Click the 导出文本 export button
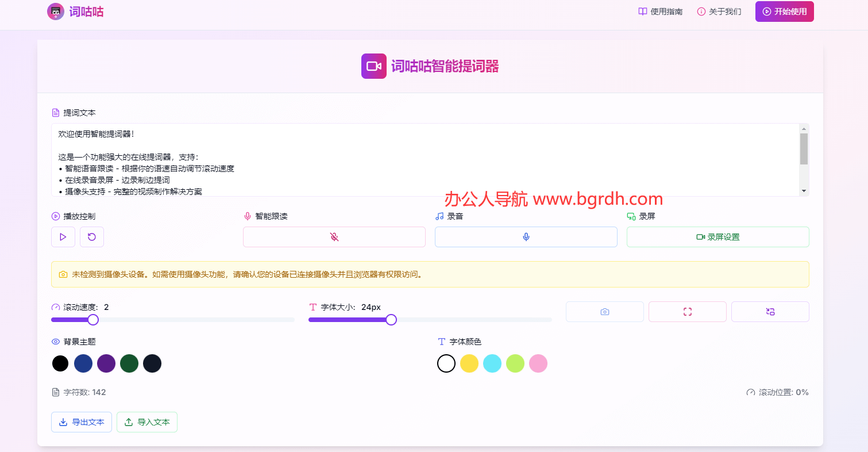The width and height of the screenshot is (868, 452). (x=81, y=422)
